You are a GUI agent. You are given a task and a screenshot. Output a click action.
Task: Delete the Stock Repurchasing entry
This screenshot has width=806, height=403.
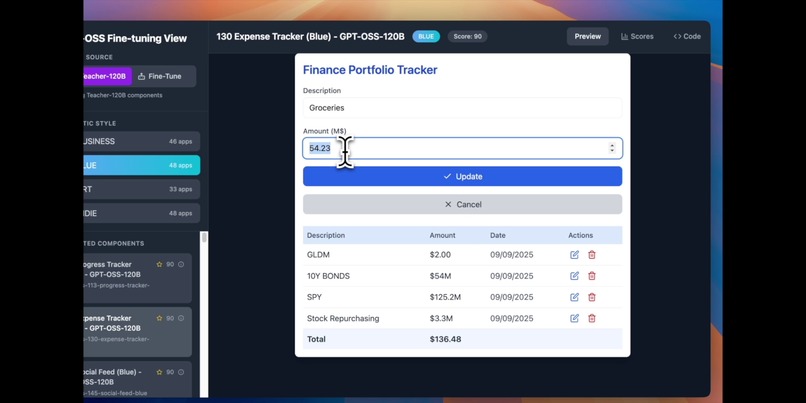click(592, 318)
